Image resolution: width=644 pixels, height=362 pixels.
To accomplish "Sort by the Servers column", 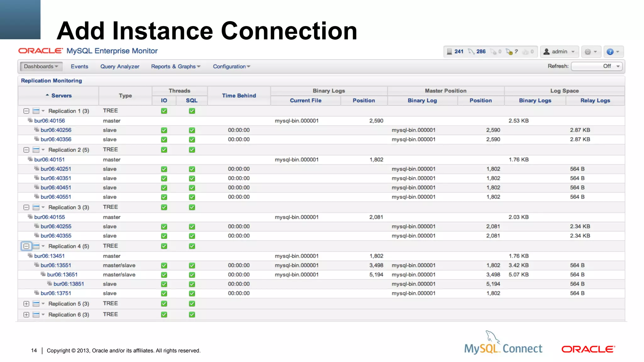I will pyautogui.click(x=61, y=96).
